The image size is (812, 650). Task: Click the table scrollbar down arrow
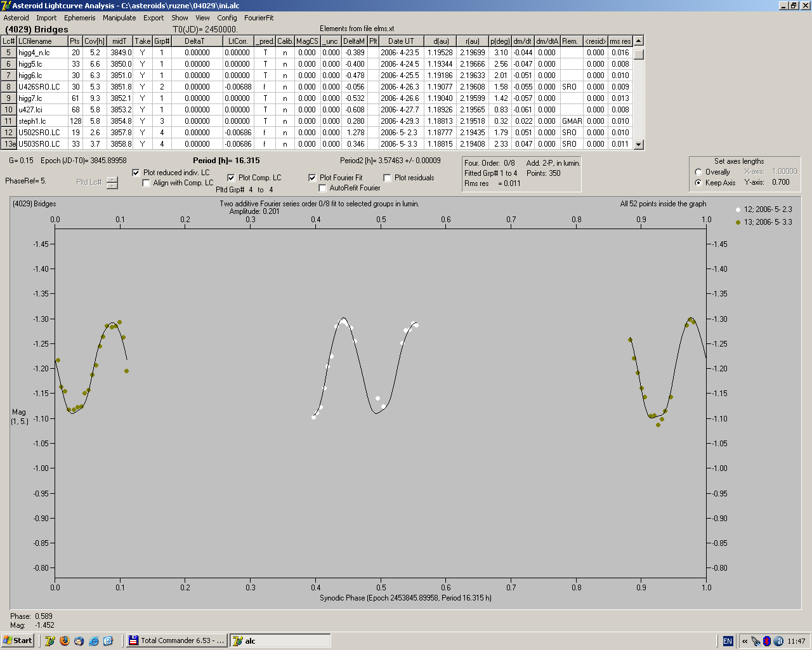639,145
